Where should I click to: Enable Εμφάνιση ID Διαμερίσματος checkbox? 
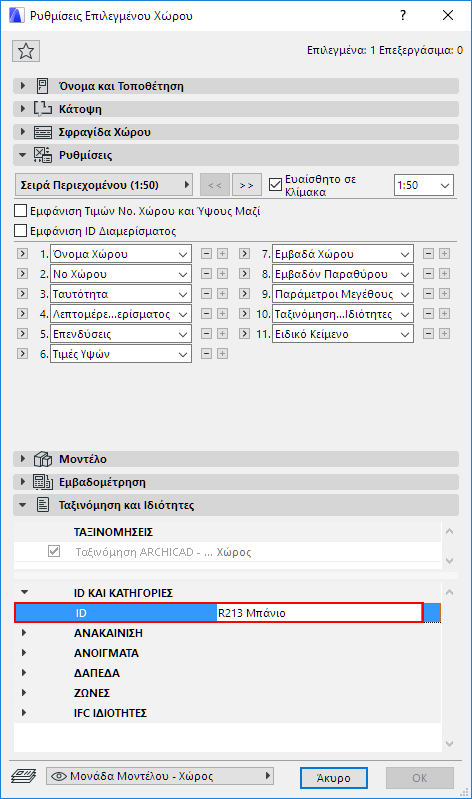[x=20, y=231]
